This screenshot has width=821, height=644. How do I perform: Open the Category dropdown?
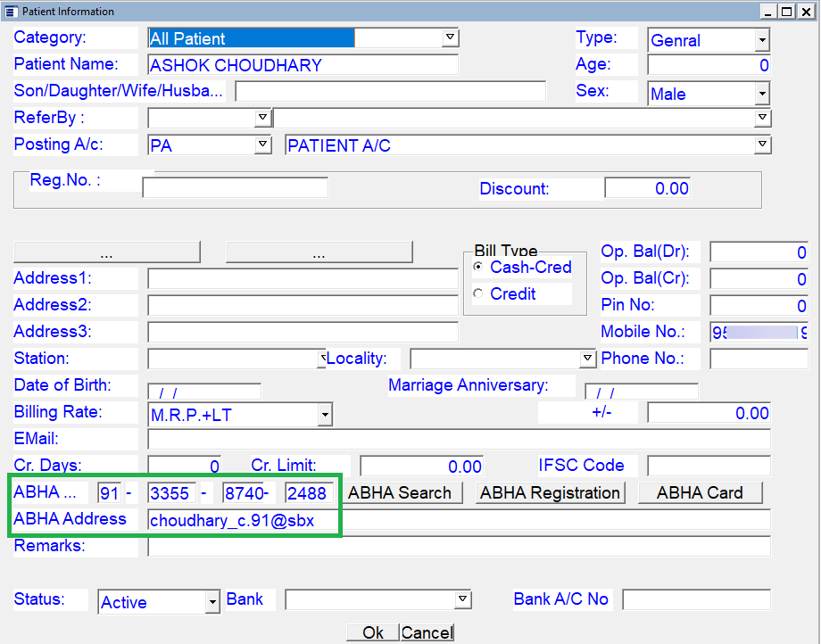click(x=451, y=37)
